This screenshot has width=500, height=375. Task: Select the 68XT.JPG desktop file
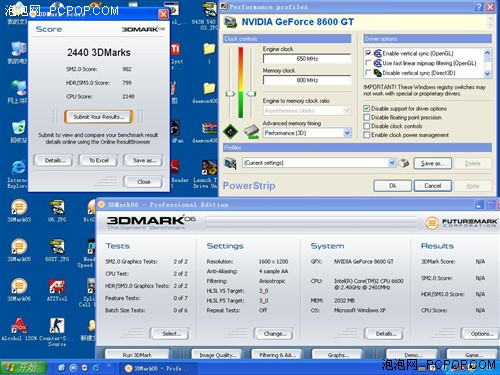pos(57,250)
